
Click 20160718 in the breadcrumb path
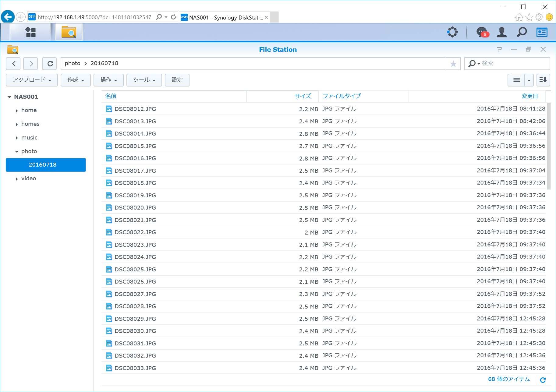(x=104, y=63)
